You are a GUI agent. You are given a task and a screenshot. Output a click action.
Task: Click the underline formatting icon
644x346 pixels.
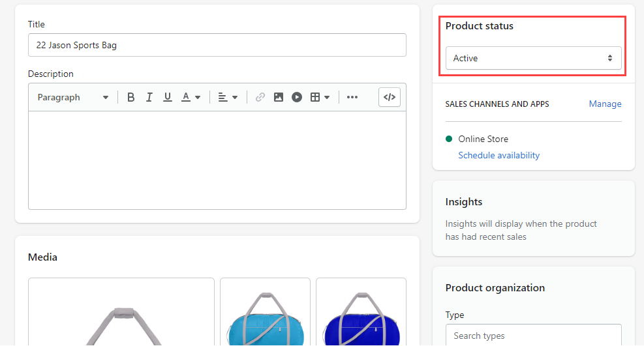[x=167, y=97]
